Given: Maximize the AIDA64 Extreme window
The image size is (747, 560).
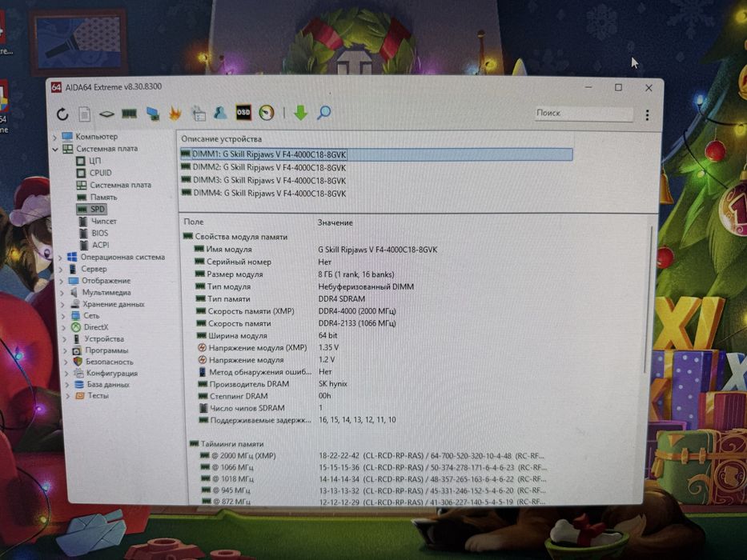Looking at the screenshot, I should pyautogui.click(x=618, y=88).
